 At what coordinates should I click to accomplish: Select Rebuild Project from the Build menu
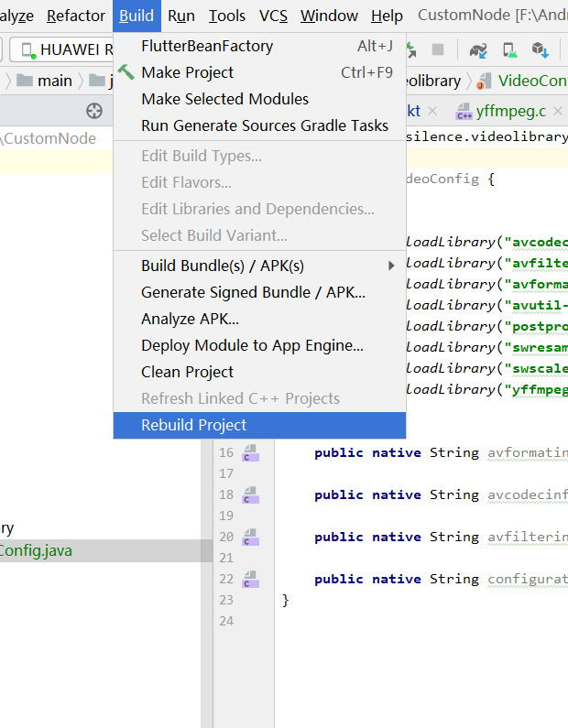pyautogui.click(x=193, y=425)
